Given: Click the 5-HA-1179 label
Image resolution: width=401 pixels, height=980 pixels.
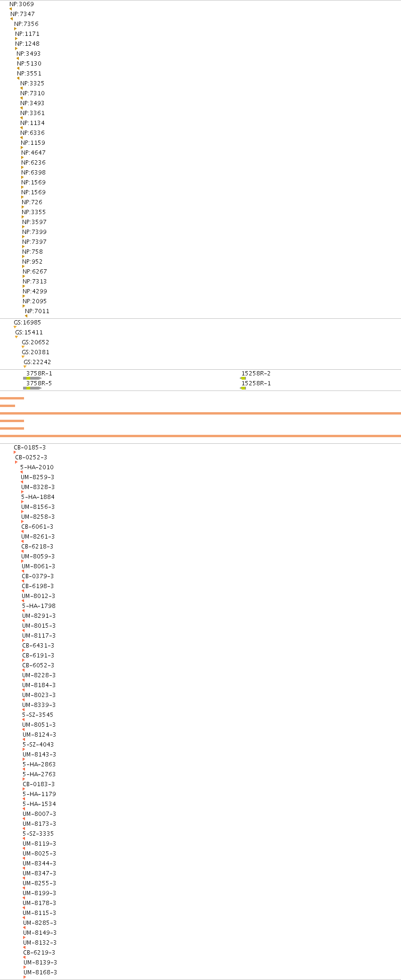Looking at the screenshot, I should (x=39, y=794).
